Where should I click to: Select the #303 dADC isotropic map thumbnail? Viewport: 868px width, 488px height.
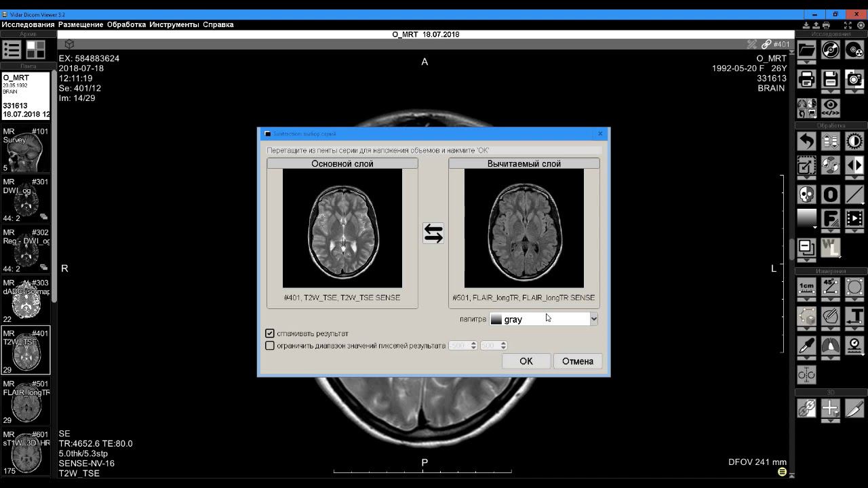(26, 301)
